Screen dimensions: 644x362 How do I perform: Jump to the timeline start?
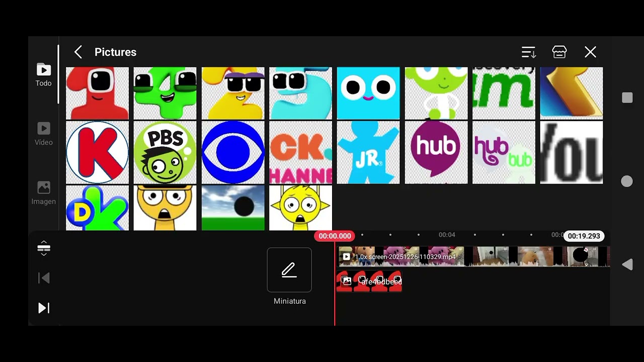click(x=44, y=278)
